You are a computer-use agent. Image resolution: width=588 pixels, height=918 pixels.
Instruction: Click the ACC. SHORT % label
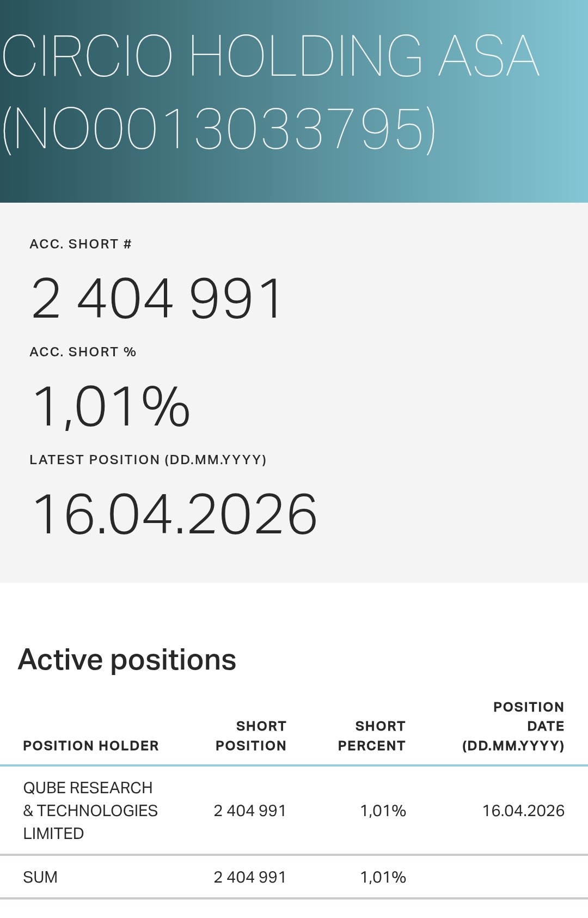tap(83, 352)
